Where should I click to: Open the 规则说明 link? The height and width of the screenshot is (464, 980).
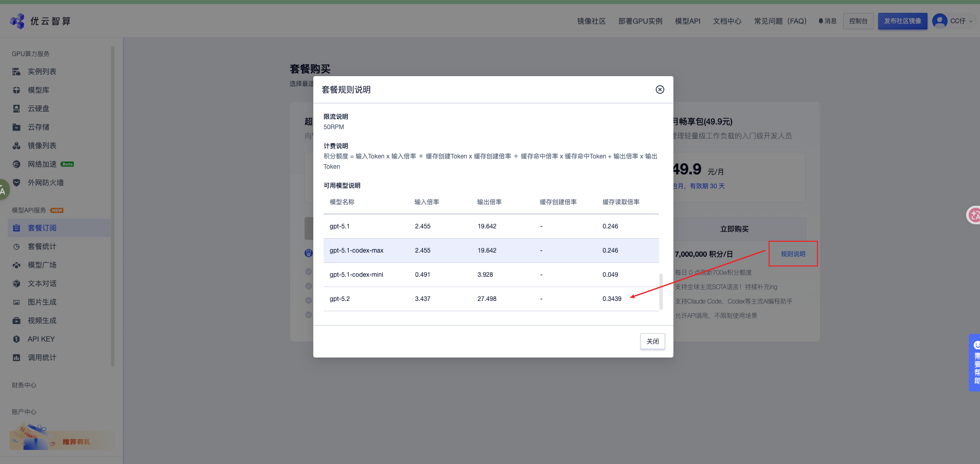[793, 254]
